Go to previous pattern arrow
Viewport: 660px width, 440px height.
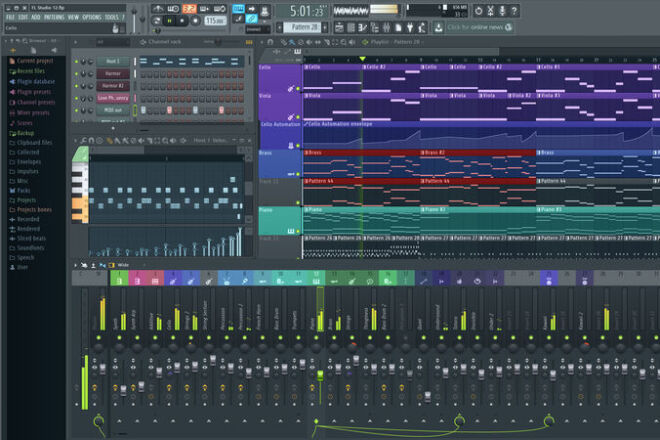pyautogui.click(x=279, y=28)
